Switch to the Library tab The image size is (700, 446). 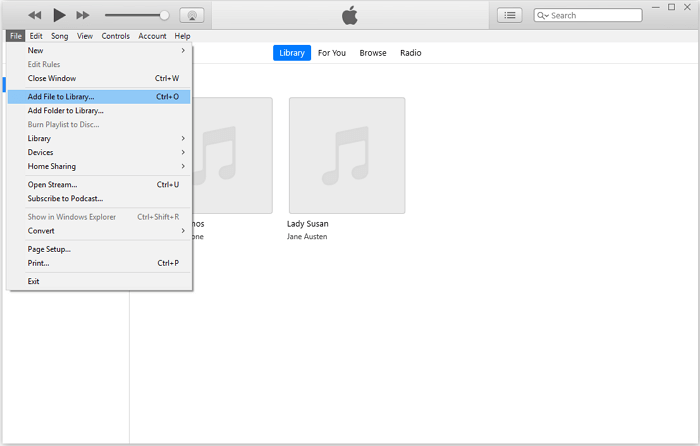coord(292,53)
